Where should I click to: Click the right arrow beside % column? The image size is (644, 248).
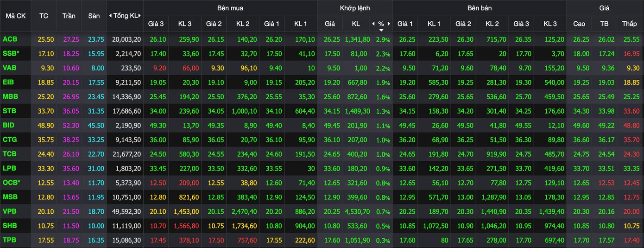[x=389, y=24]
